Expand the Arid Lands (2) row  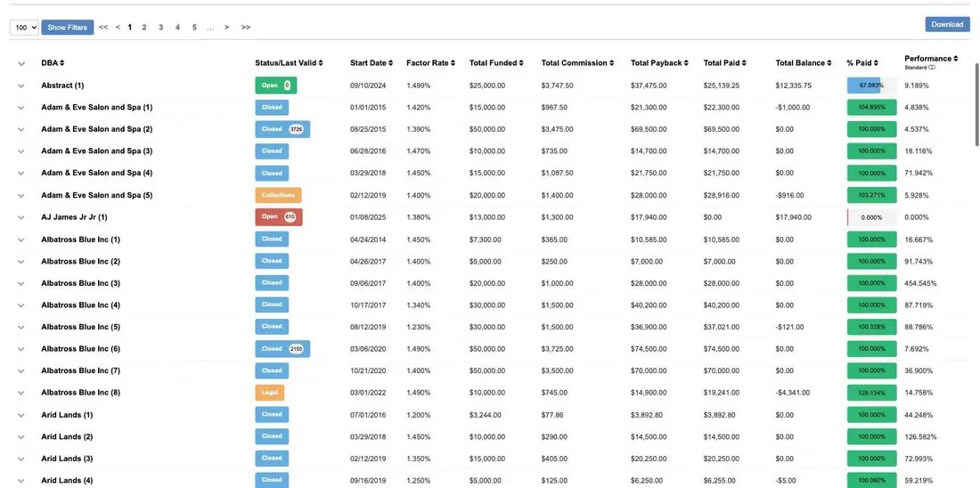tap(21, 436)
